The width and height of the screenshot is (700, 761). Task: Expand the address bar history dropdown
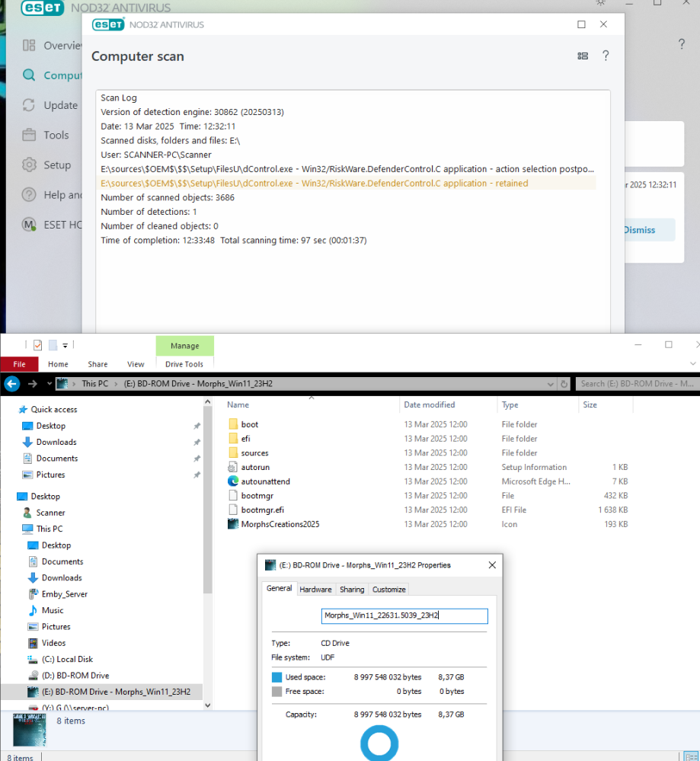[x=550, y=384]
